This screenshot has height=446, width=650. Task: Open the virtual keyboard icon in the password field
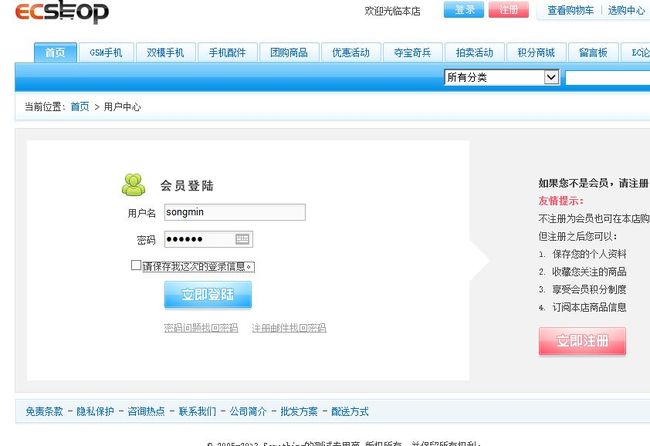[x=242, y=239]
